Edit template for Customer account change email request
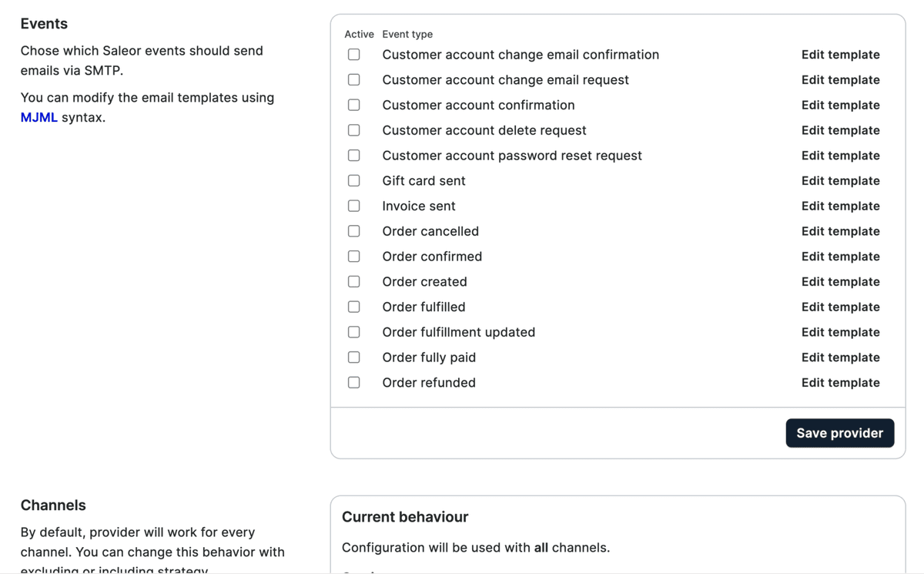Image resolution: width=924 pixels, height=574 pixels. (840, 80)
